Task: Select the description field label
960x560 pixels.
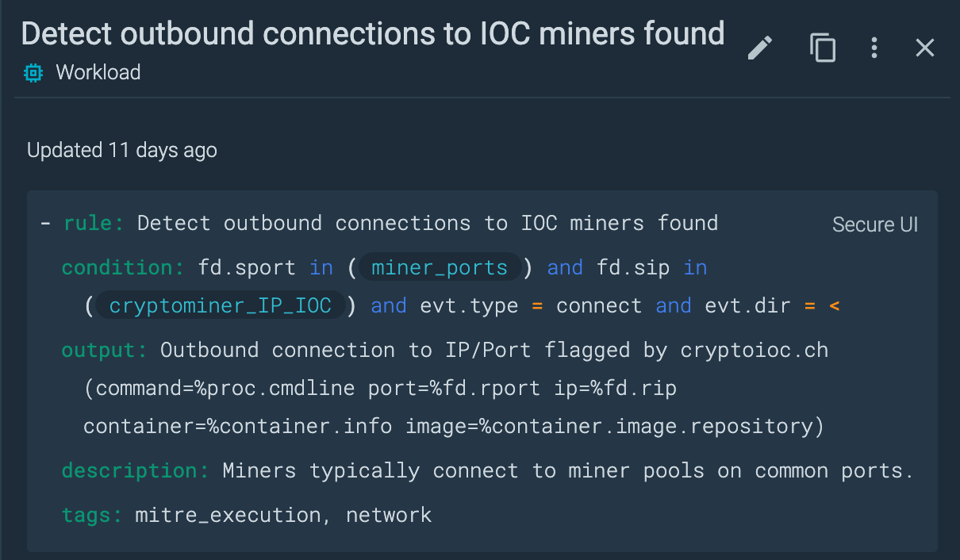Action: click(x=133, y=470)
